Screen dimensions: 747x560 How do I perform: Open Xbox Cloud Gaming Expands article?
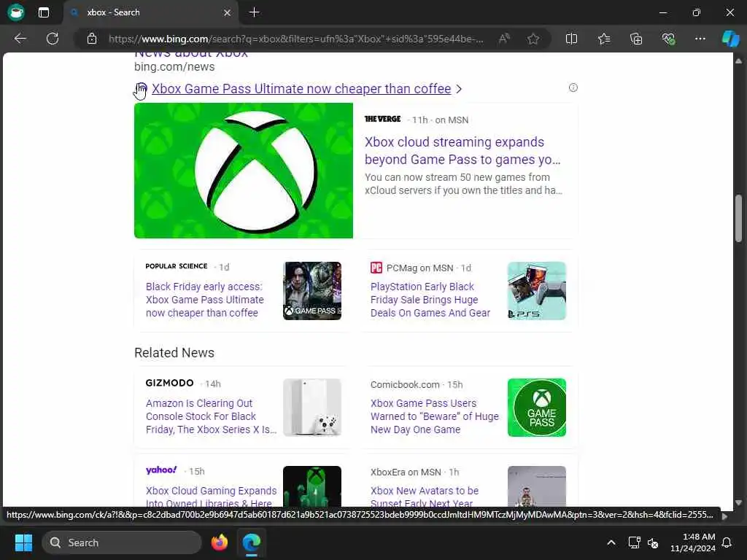point(211,497)
